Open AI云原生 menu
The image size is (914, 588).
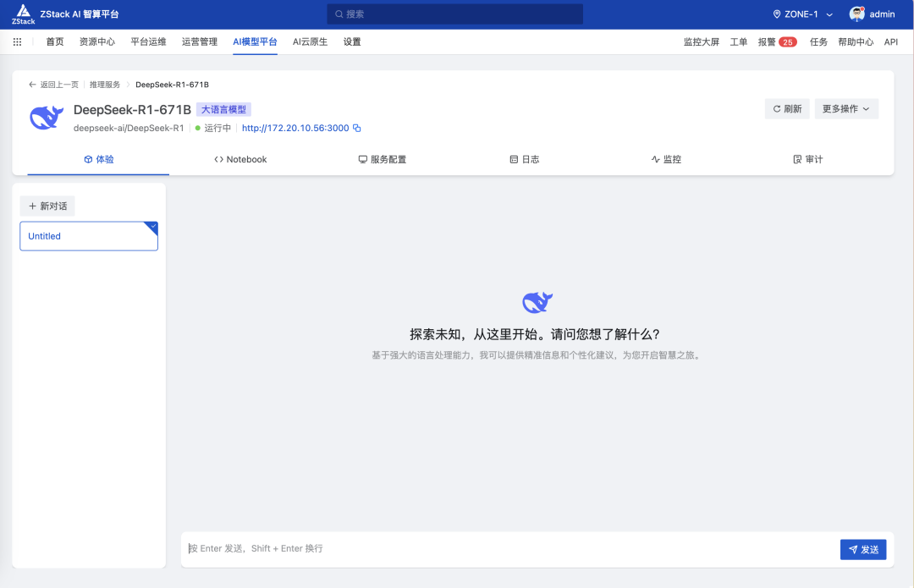(x=310, y=42)
